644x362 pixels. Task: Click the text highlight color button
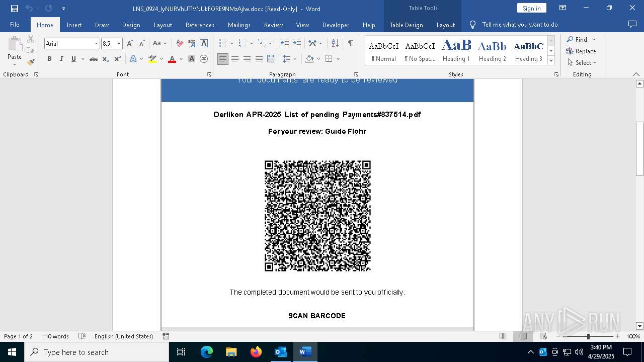pos(152,59)
